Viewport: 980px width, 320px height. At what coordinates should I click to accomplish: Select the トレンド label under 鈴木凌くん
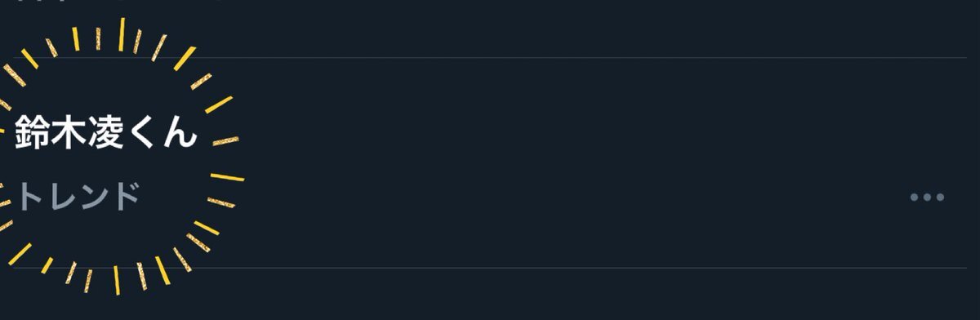(x=78, y=198)
